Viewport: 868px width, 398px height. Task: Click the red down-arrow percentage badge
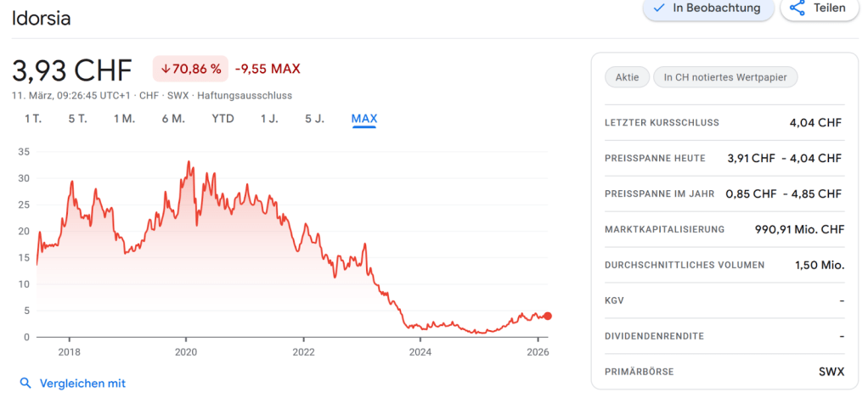[190, 69]
